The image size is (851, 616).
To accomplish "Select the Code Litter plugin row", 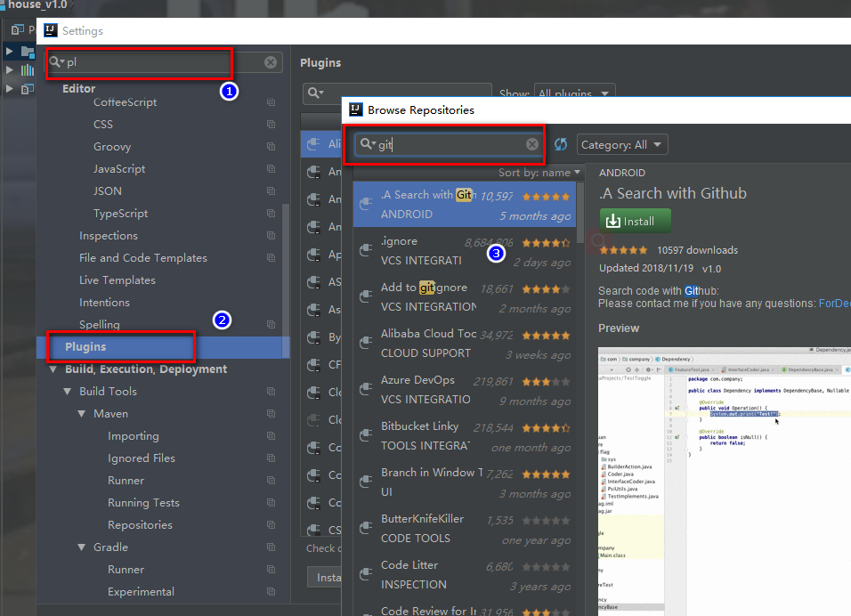I will (465, 574).
